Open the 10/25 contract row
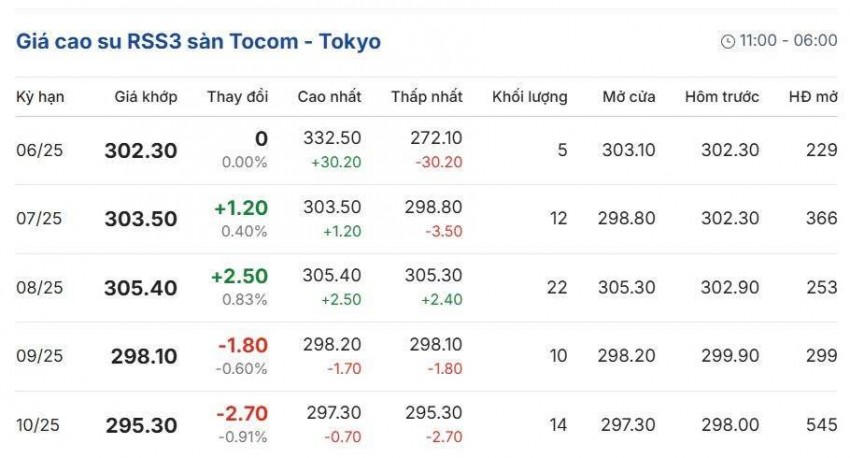Viewport: 850px width, 458px height. click(40, 425)
